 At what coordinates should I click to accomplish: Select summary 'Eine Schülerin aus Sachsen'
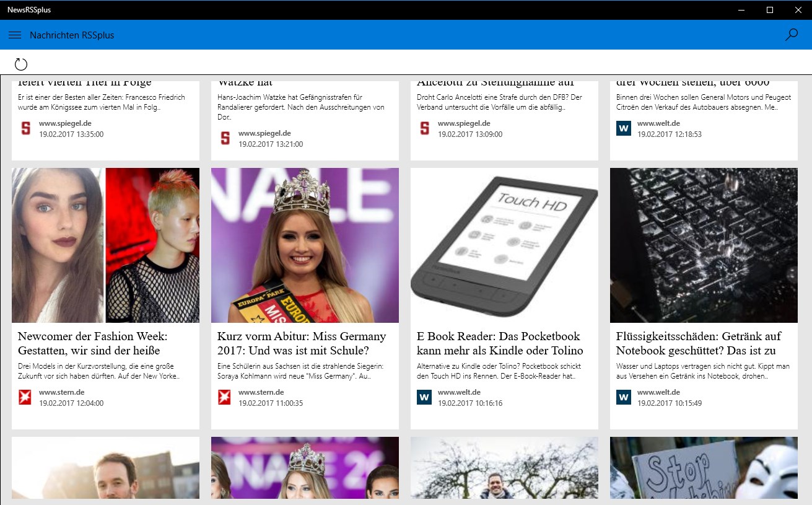click(x=301, y=371)
